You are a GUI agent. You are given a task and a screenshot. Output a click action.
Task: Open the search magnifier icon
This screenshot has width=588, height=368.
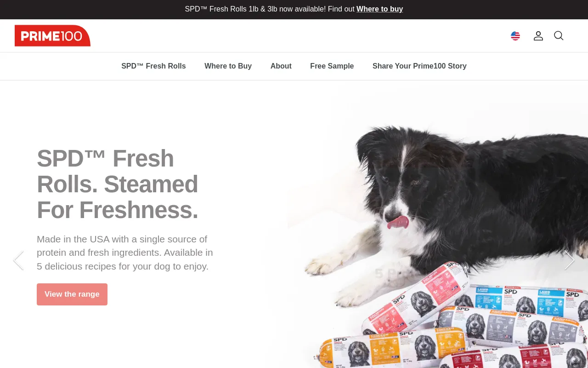[x=559, y=36]
